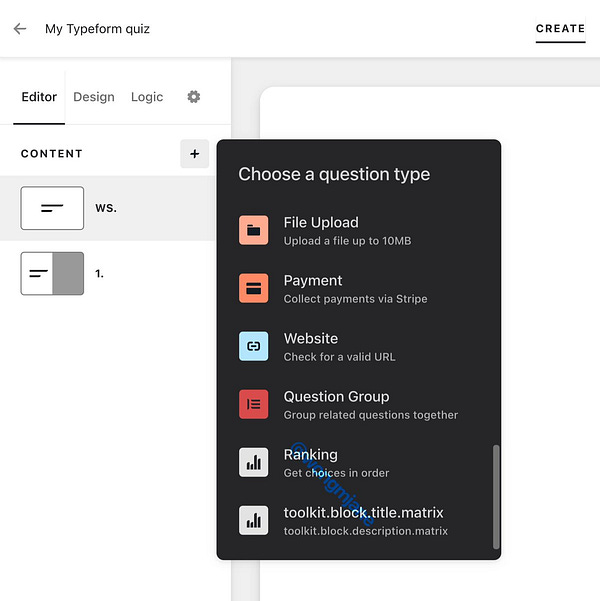Click 'Collect payments via Stripe' description

355,299
